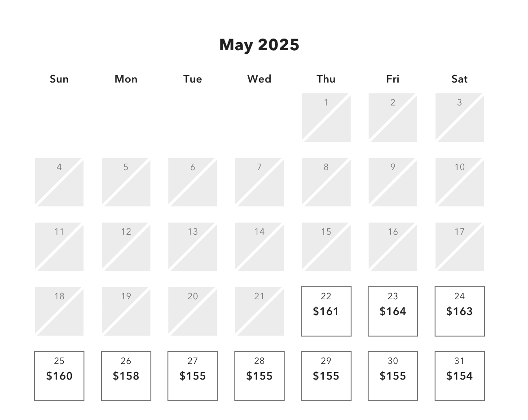
Task: Pick Saturday May 24 at $163
Action: (459, 311)
